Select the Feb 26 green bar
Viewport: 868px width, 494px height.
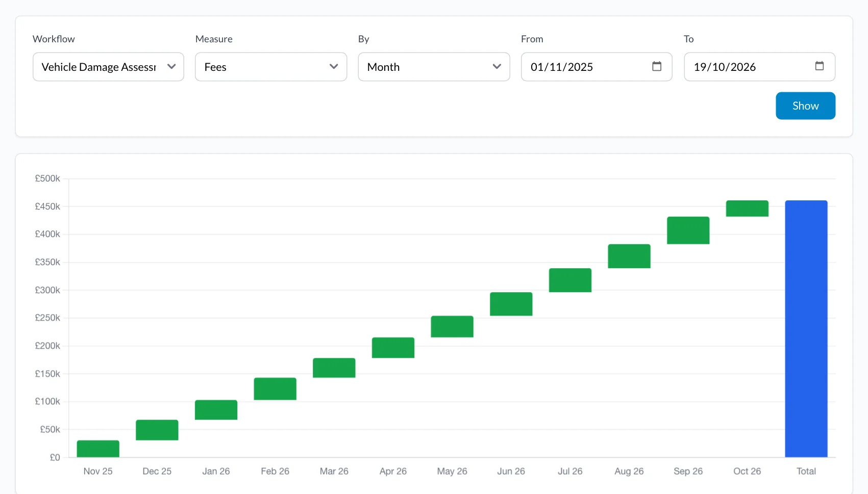click(275, 389)
